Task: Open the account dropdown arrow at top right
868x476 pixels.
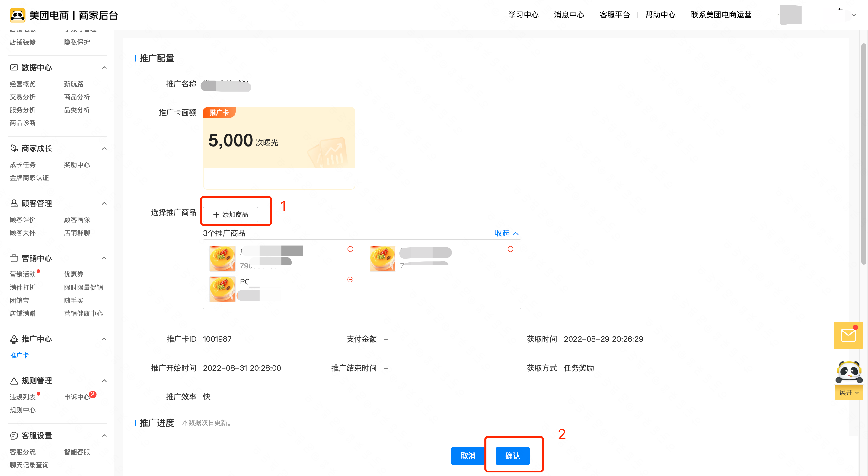Action: 854,15
